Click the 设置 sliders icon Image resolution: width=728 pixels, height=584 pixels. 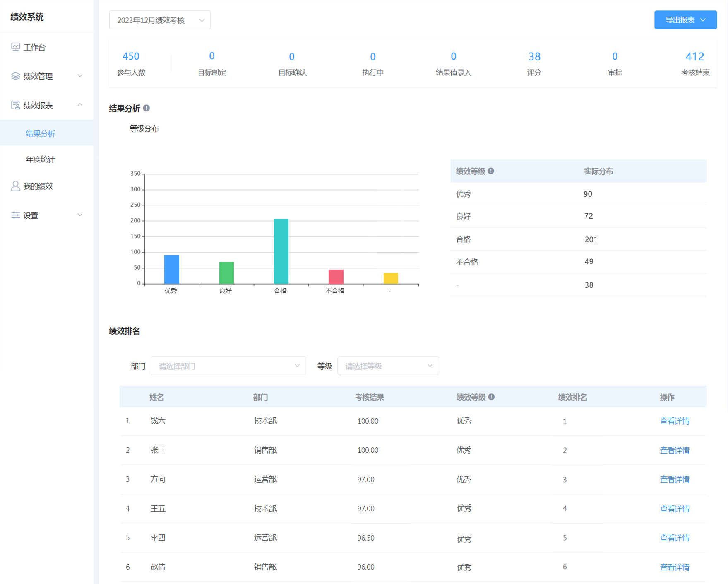[15, 215]
